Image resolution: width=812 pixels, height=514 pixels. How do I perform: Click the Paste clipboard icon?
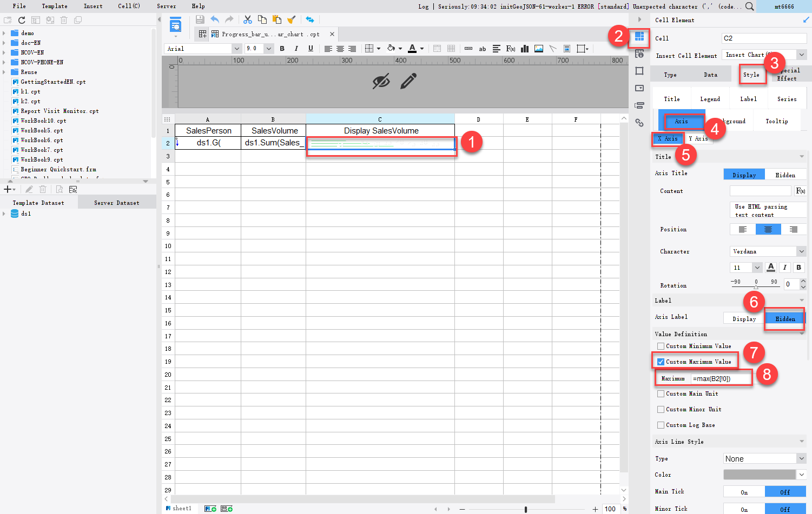(x=277, y=19)
